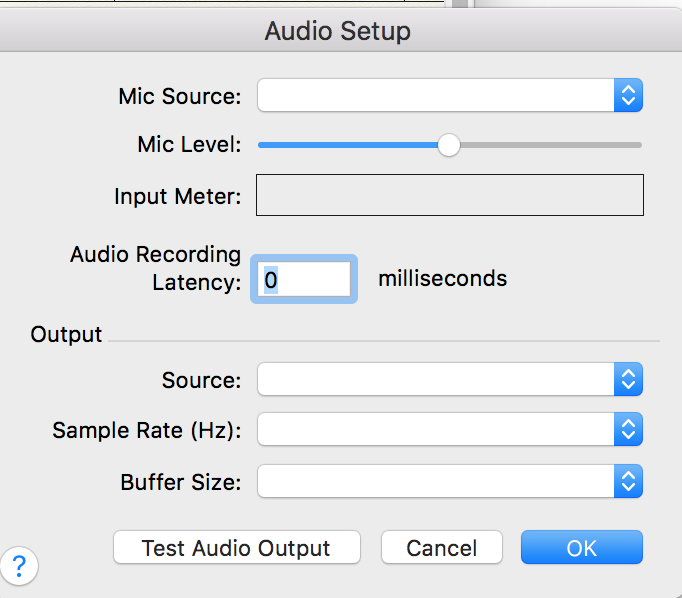The image size is (682, 598).
Task: Confirm settings with the OK button
Action: click(x=581, y=548)
